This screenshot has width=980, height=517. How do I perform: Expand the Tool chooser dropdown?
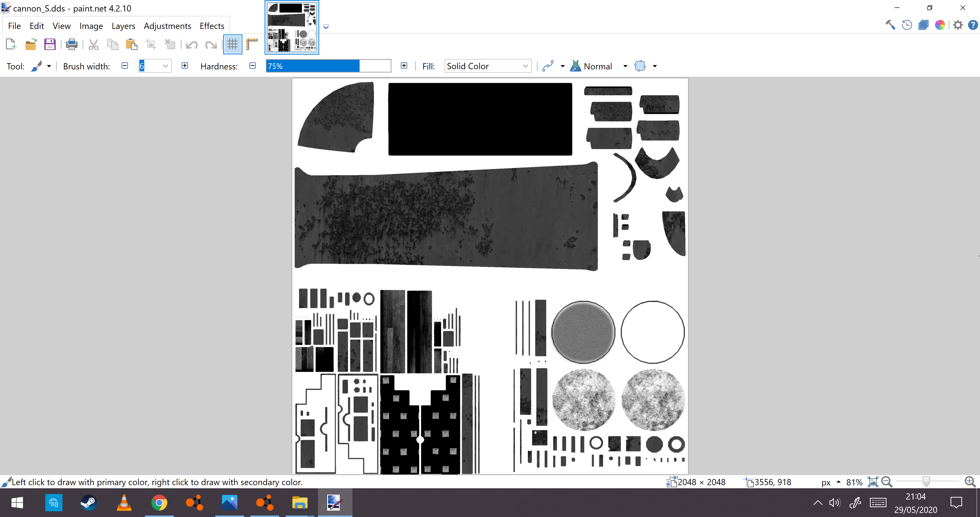(x=49, y=66)
